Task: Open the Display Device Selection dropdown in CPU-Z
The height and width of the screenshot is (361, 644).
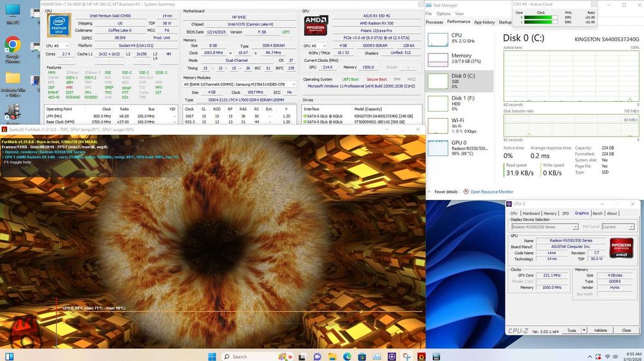Action: click(x=545, y=227)
